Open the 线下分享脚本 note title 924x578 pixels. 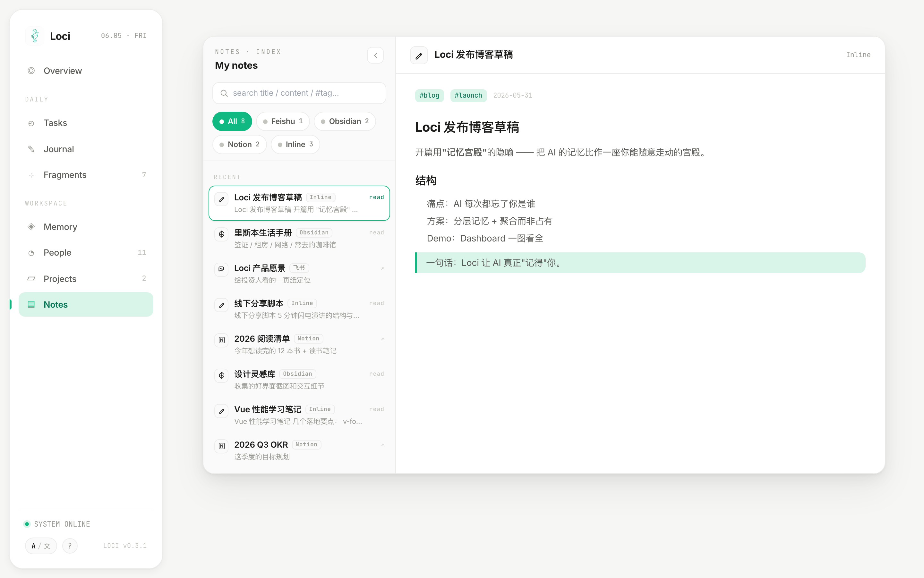(x=259, y=303)
